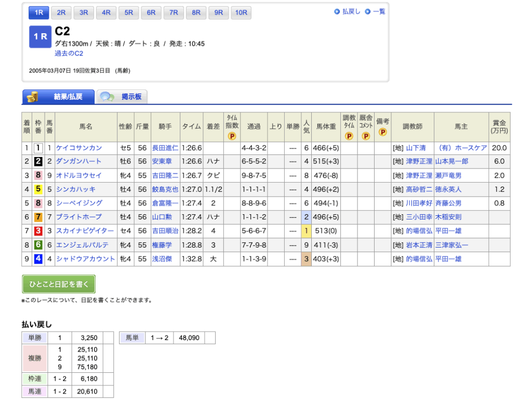Open the 結果/払戻 tab
The image size is (532, 403).
point(58,97)
